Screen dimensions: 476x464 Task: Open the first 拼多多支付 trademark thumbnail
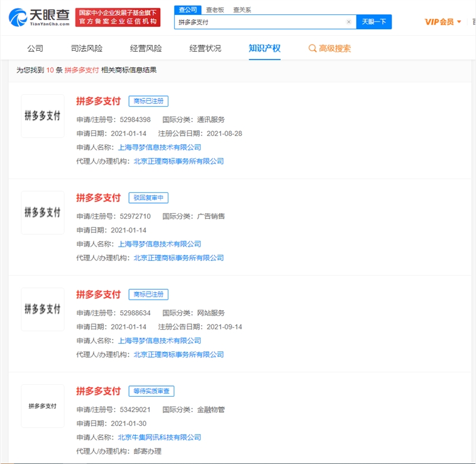[x=42, y=116]
